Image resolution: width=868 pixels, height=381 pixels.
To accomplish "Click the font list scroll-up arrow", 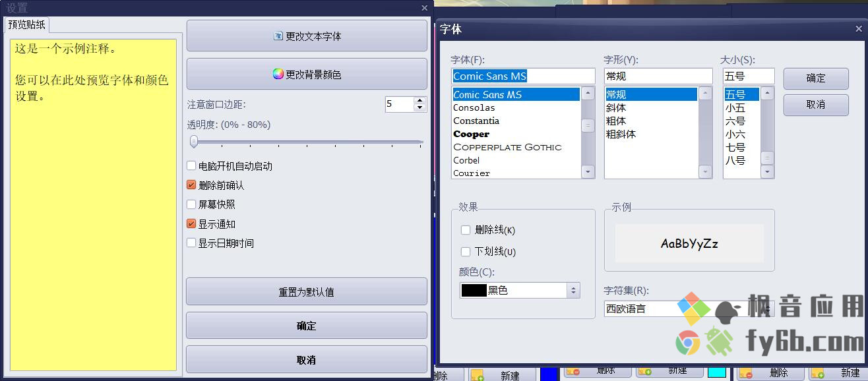I will tap(588, 94).
